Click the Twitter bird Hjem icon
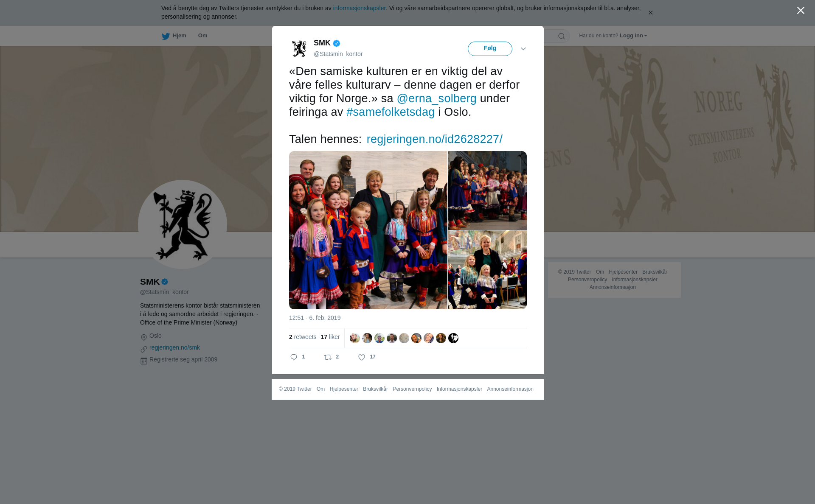Viewport: 815px width, 504px height. pos(166,36)
